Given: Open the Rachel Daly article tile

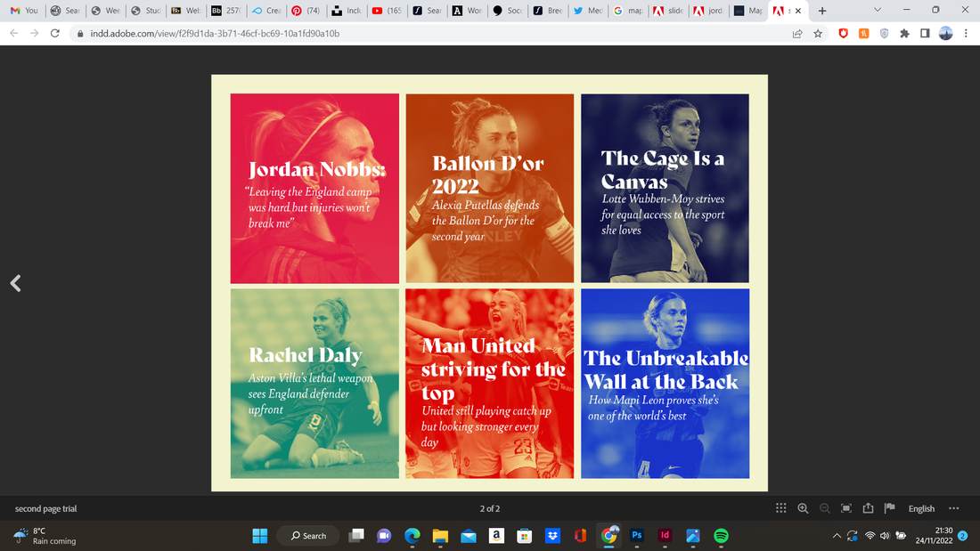Looking at the screenshot, I should coord(314,384).
